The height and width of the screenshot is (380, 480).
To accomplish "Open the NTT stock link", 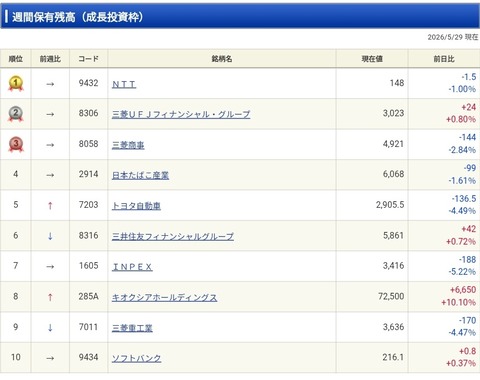I will pyautogui.click(x=124, y=84).
